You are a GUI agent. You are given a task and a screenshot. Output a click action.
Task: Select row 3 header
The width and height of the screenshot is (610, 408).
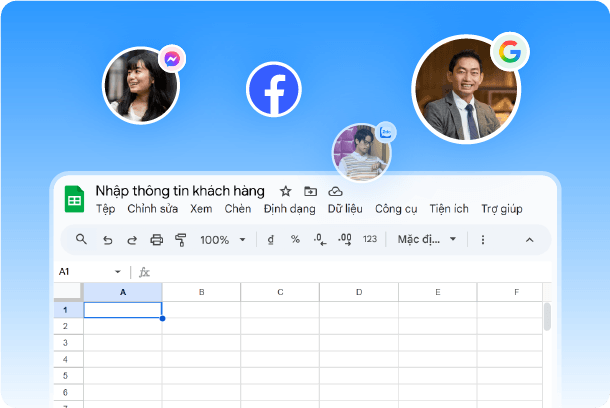[x=68, y=343]
